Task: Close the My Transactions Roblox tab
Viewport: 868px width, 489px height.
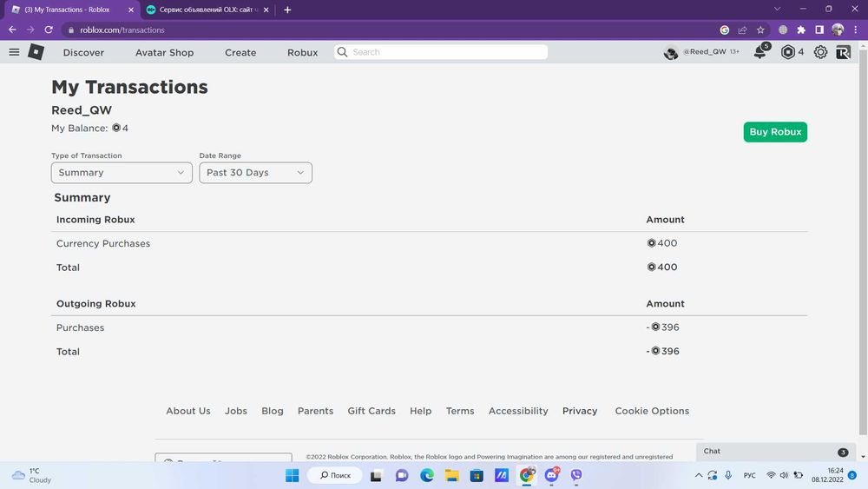Action: [131, 10]
